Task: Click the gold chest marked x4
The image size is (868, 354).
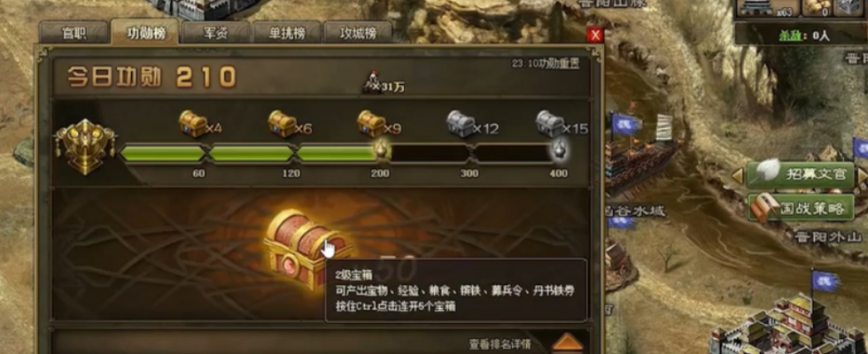Action: [x=193, y=123]
